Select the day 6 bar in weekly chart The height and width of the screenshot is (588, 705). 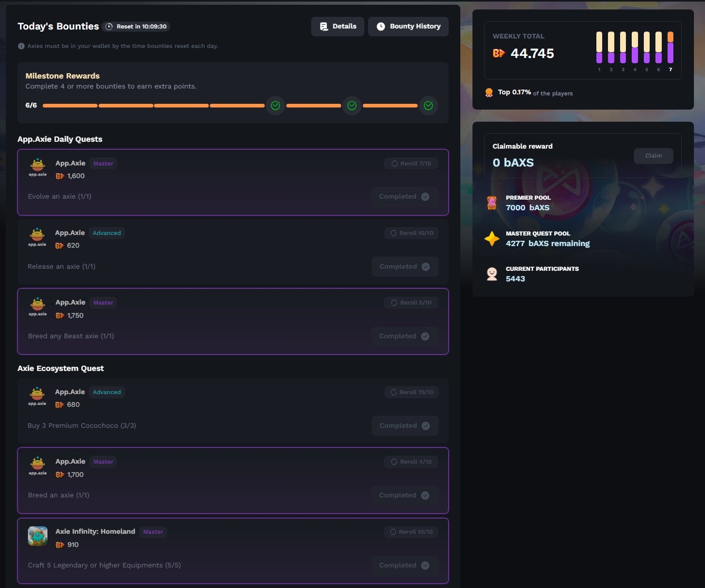(659, 47)
